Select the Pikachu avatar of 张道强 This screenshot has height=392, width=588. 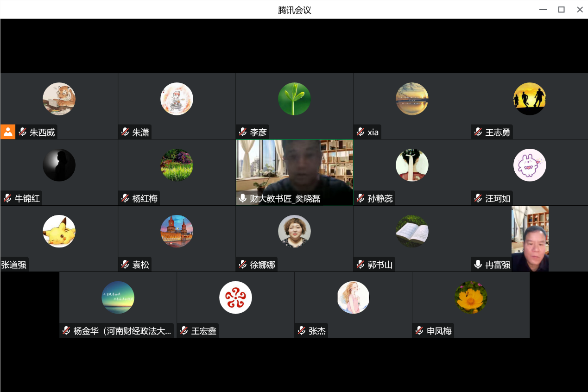(59, 231)
